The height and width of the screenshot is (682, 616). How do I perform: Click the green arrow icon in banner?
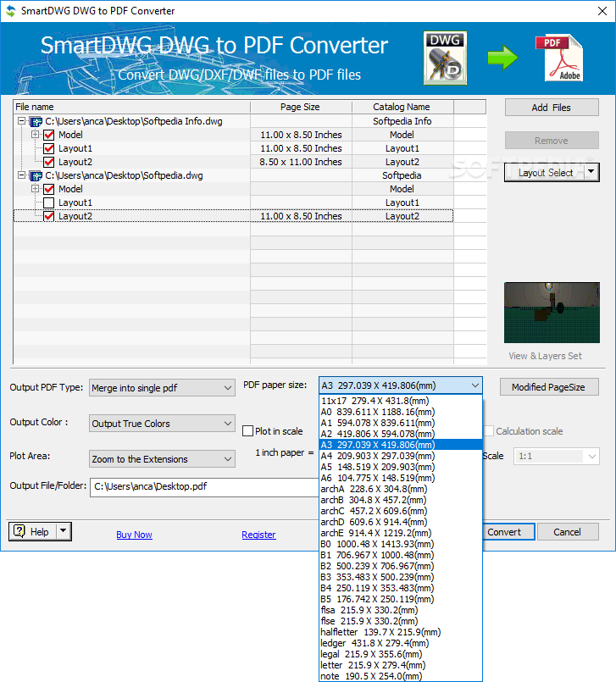point(502,58)
